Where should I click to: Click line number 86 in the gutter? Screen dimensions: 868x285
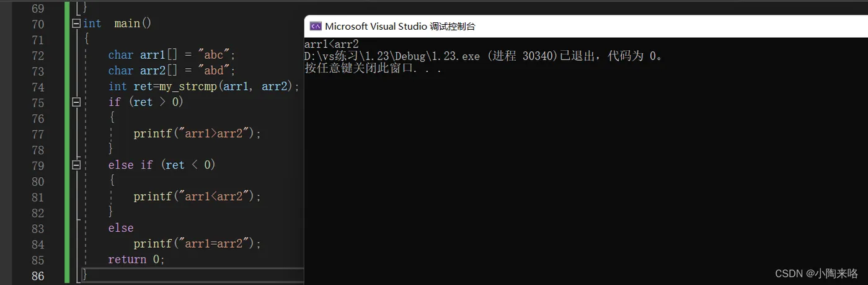(x=37, y=275)
